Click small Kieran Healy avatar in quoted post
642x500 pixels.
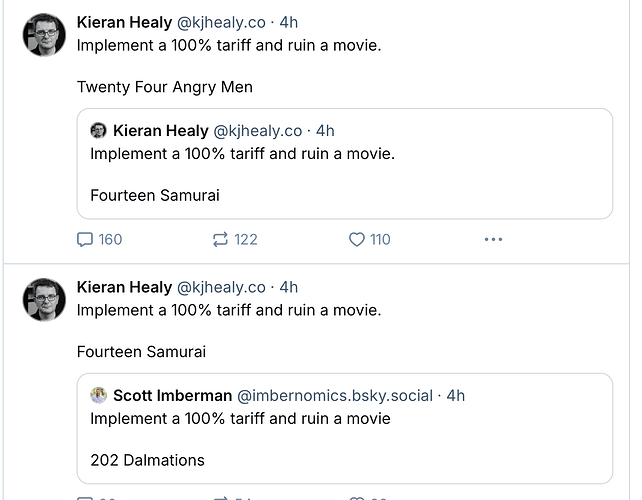98,131
